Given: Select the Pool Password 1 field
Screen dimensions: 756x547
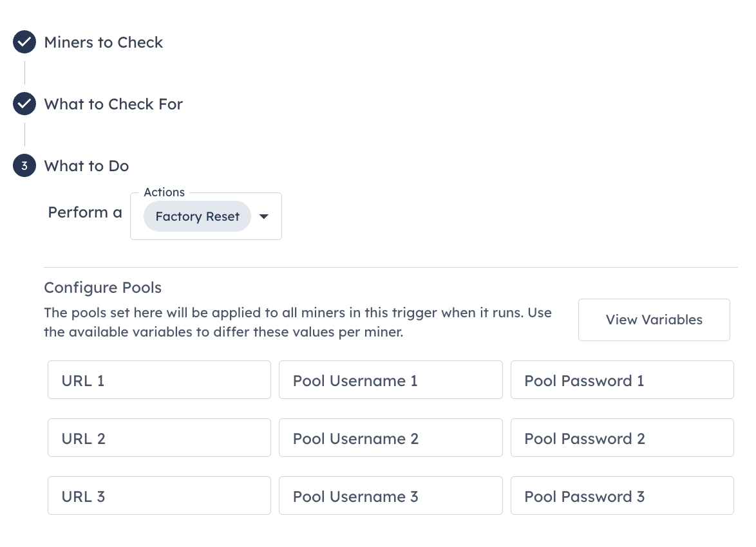Looking at the screenshot, I should coord(622,380).
